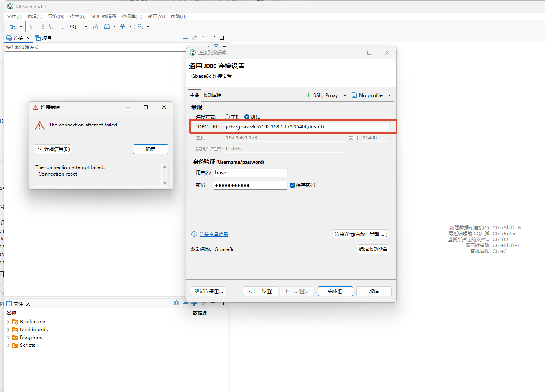Open the SQL editor dropdown arrow
Viewport: 545px width, 392px height.
[x=86, y=27]
